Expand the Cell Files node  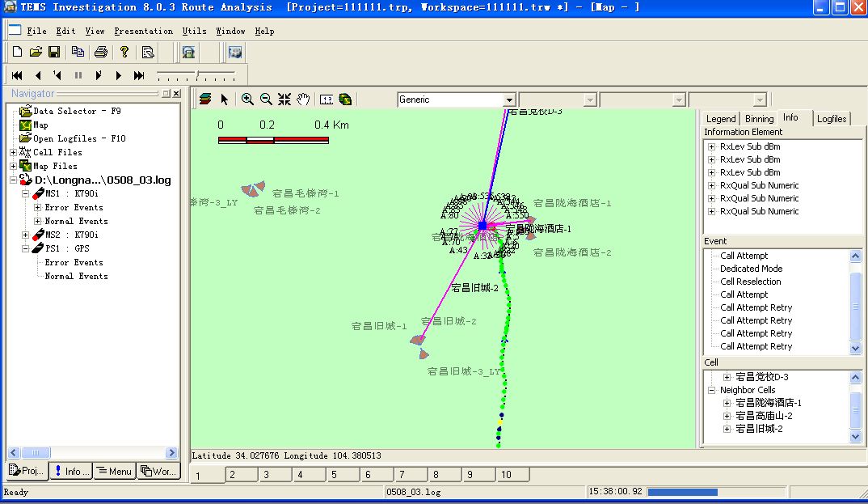13,152
